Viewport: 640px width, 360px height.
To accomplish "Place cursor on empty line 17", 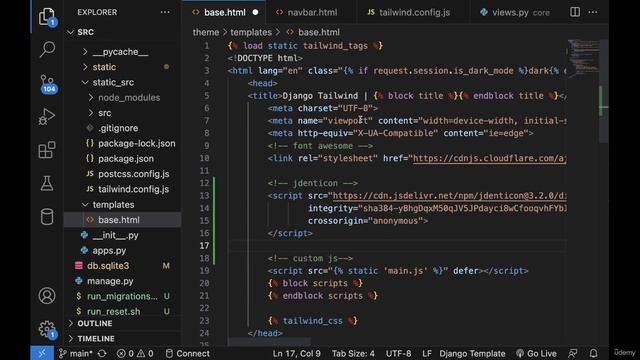I will coord(396,246).
